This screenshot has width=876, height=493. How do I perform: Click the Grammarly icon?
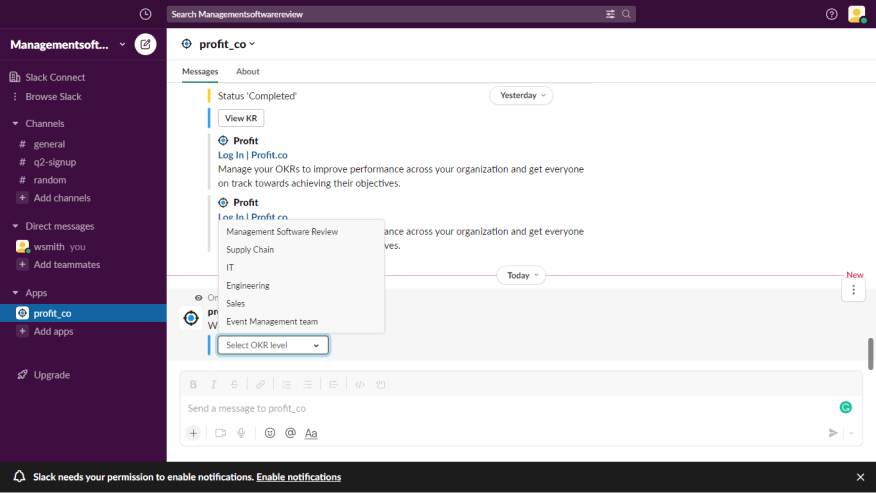(x=846, y=407)
